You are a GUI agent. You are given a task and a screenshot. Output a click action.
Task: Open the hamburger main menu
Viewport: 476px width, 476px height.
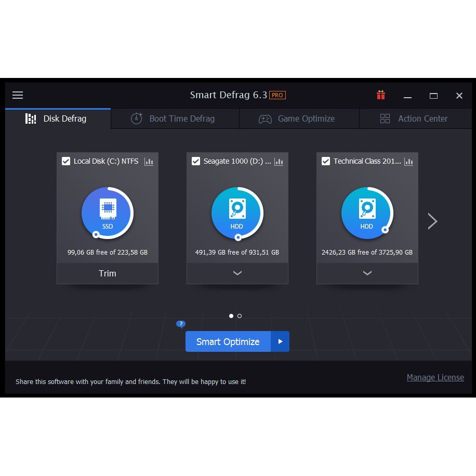tap(18, 95)
